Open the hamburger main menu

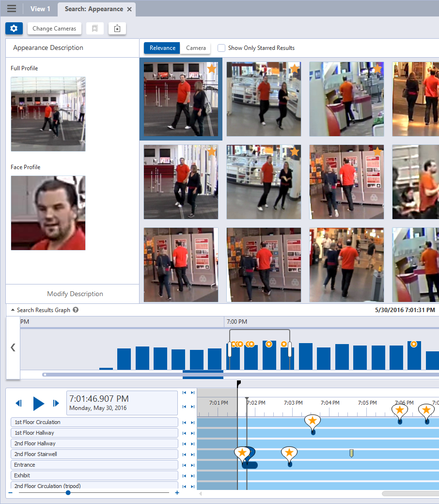pyautogui.click(x=12, y=9)
